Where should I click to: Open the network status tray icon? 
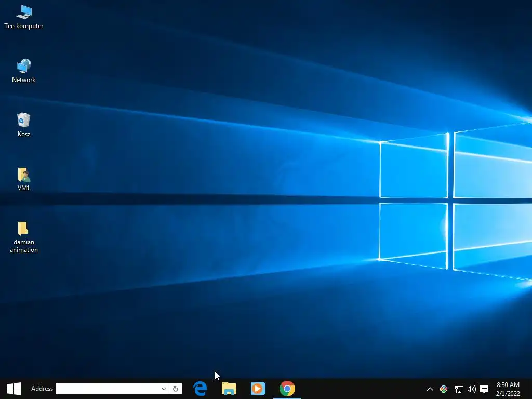tap(459, 389)
